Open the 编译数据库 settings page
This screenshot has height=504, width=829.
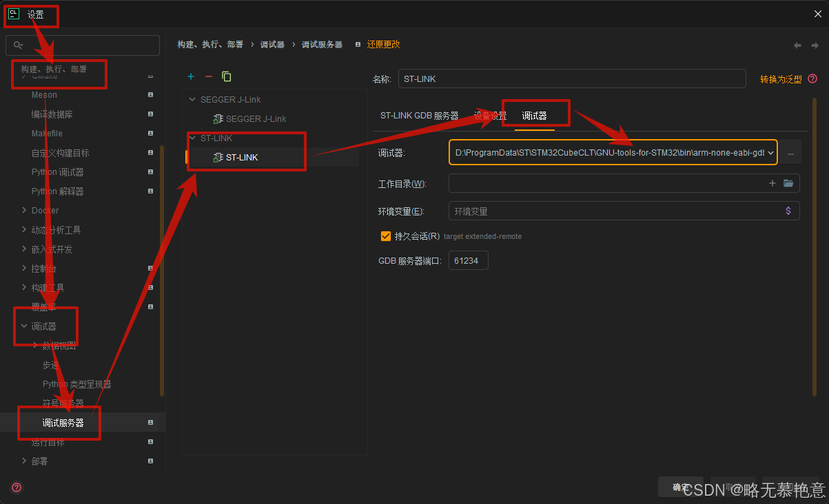pyautogui.click(x=52, y=114)
